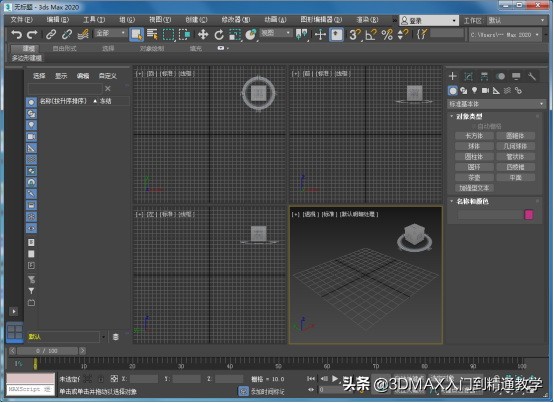This screenshot has height=403, width=554.
Task: Click the 球体 sphere button
Action: pyautogui.click(x=474, y=146)
